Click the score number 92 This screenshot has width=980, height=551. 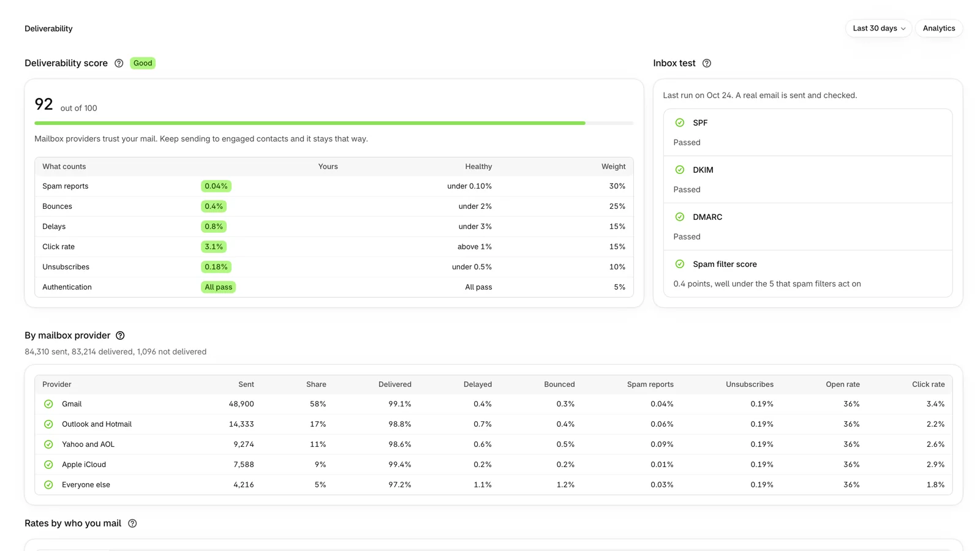coord(43,104)
